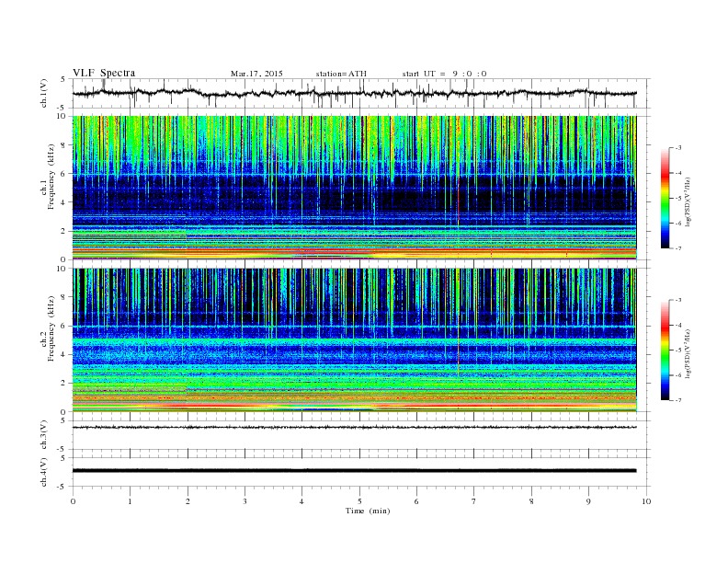Image resolution: width=728 pixels, height=563 pixels.
Task: Click the "-5" tick on the ch.2 colorbar
Action: pos(677,350)
